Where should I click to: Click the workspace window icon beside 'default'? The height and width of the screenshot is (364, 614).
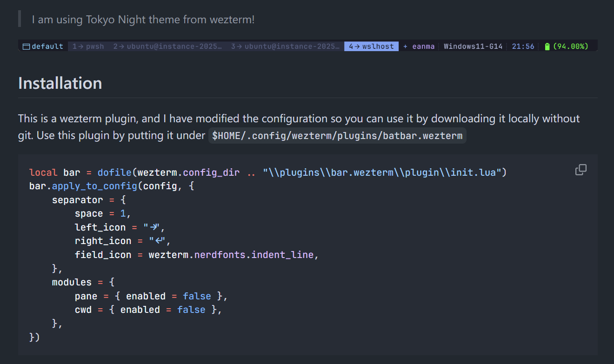coord(26,46)
